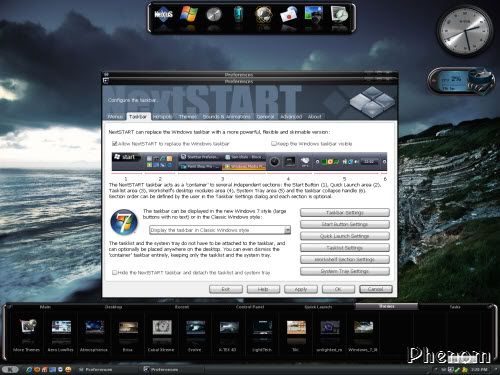Screen dimensions: 500x375
Task: Click the blue oval desktop widget under the clock
Action: coord(461,81)
